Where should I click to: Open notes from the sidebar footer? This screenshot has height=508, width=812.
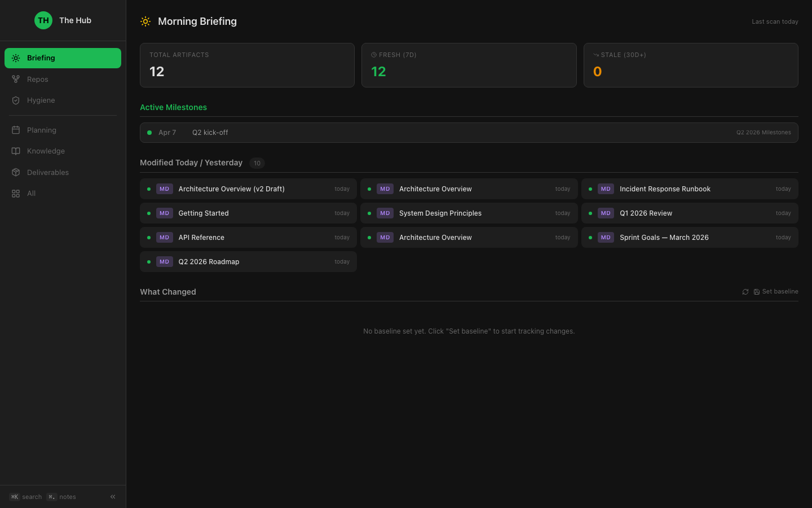tap(61, 497)
